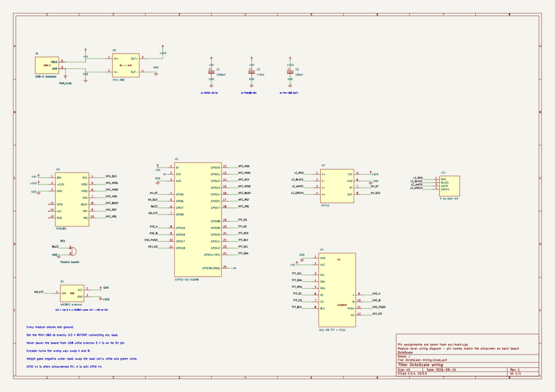
Task: Click the no-connect marker on U1 3V3 pin
Action: click(164, 174)
